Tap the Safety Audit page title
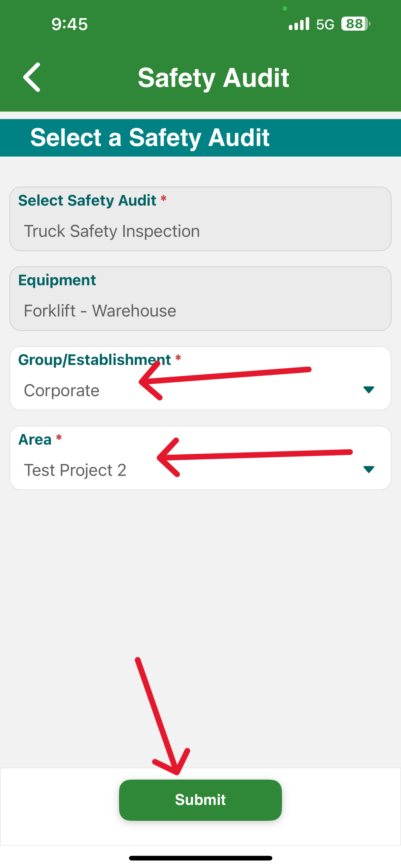 tap(214, 78)
